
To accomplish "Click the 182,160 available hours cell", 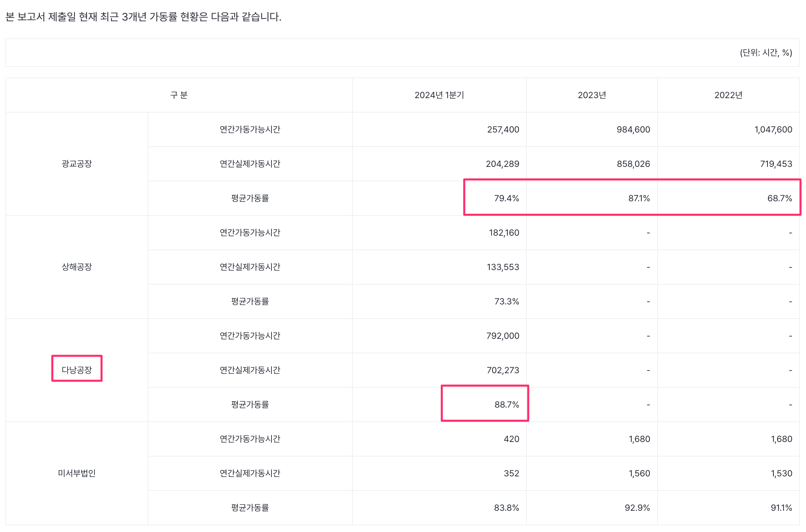I will click(503, 233).
